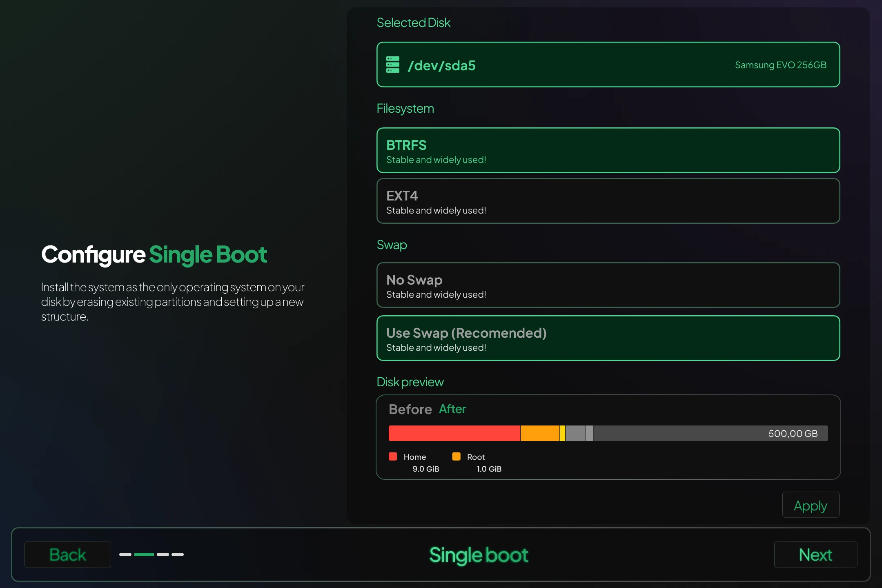The width and height of the screenshot is (882, 588).
Task: Click the Next button
Action: tap(815, 554)
